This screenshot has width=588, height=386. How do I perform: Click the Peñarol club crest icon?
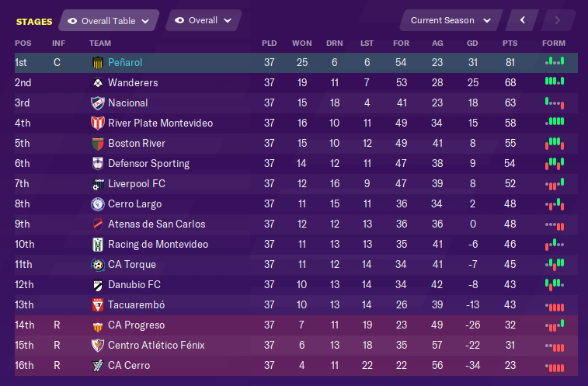pyautogui.click(x=98, y=63)
